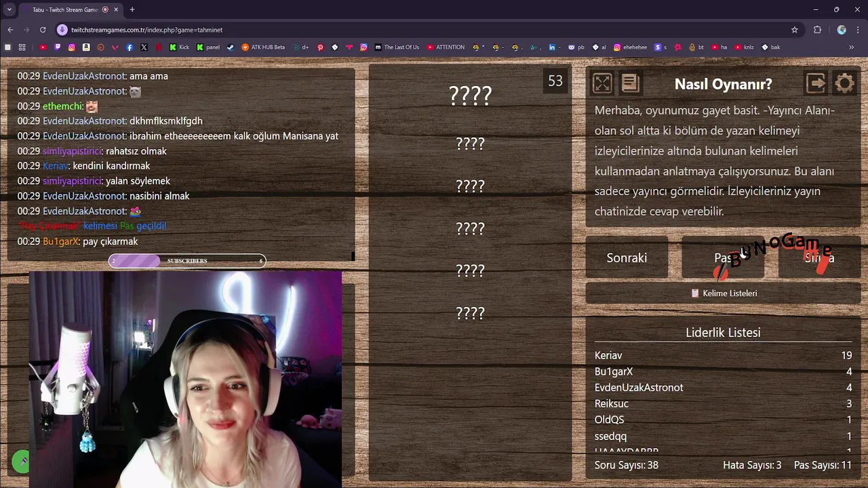Screen dimensions: 868x488
Task: Open the game settings gear icon
Action: pyautogui.click(x=844, y=83)
